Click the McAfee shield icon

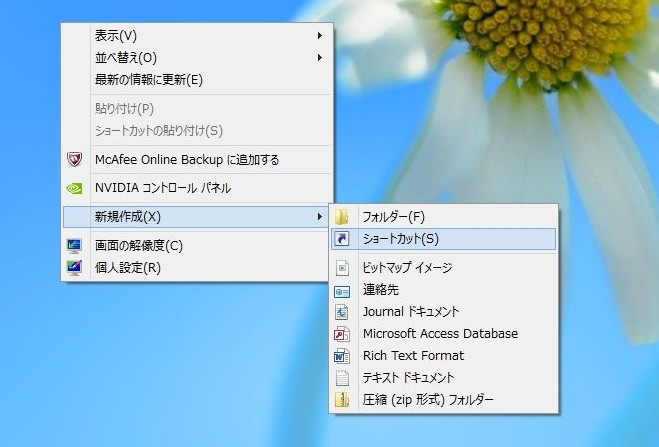click(74, 159)
